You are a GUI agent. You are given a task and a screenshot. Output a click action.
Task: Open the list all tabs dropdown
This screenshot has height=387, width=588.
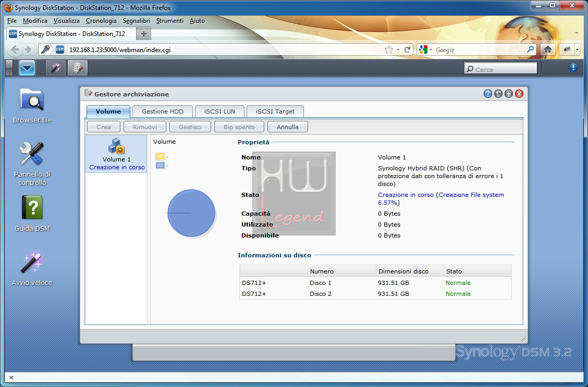click(x=577, y=33)
